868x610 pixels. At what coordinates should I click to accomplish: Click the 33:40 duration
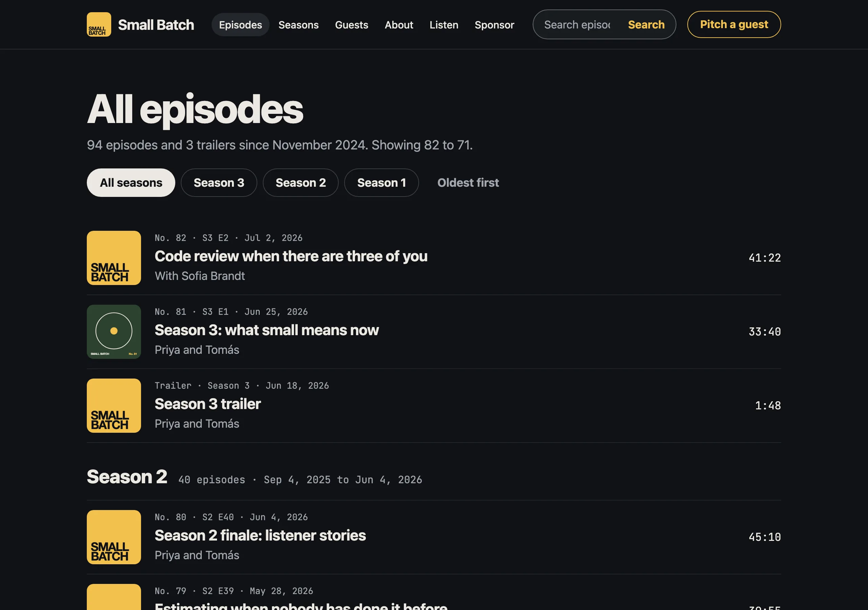pos(764,332)
